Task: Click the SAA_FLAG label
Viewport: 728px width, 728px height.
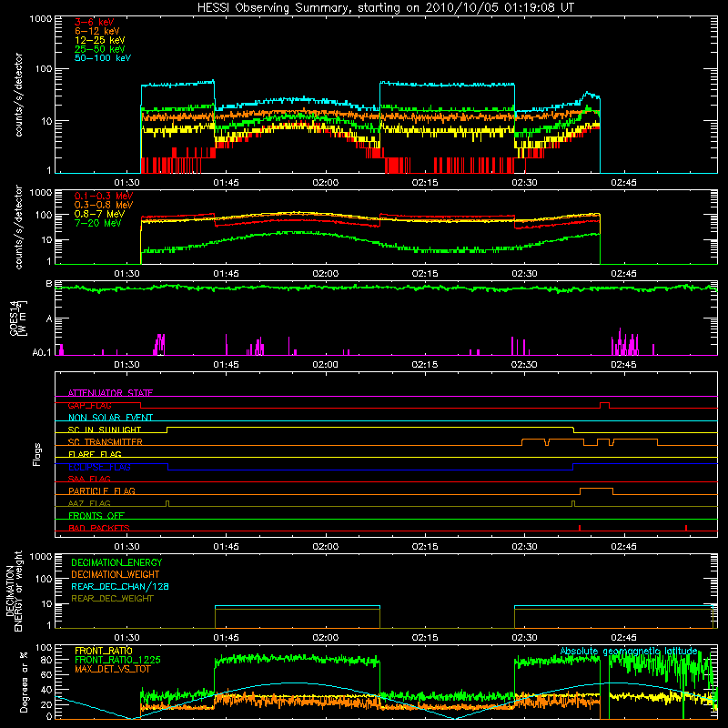Action: 89,479
